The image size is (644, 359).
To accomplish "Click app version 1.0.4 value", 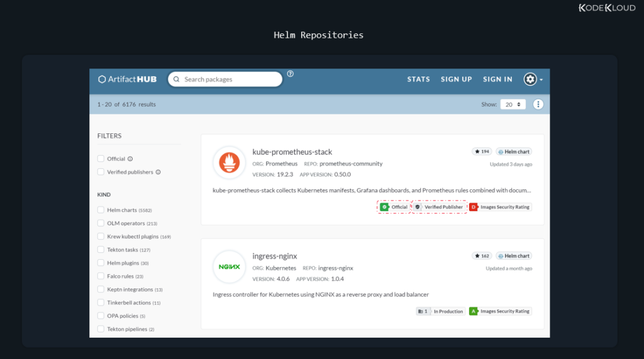I will [337, 279].
